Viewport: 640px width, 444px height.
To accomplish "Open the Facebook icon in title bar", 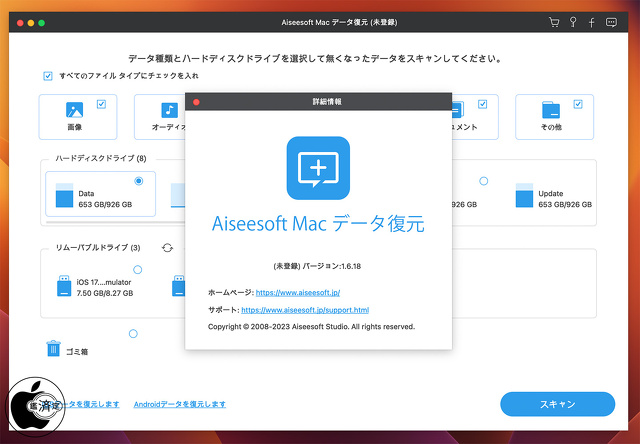I will 591,22.
